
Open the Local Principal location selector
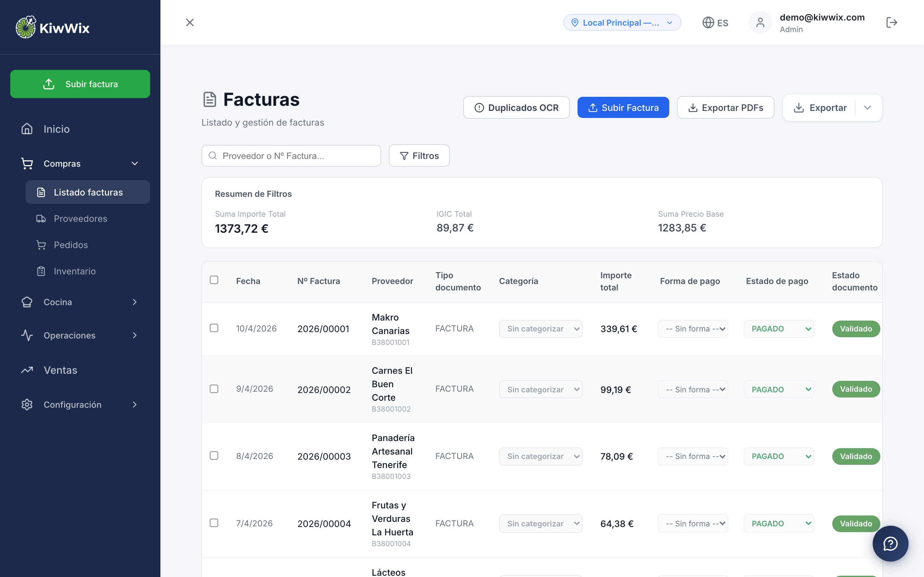[622, 22]
